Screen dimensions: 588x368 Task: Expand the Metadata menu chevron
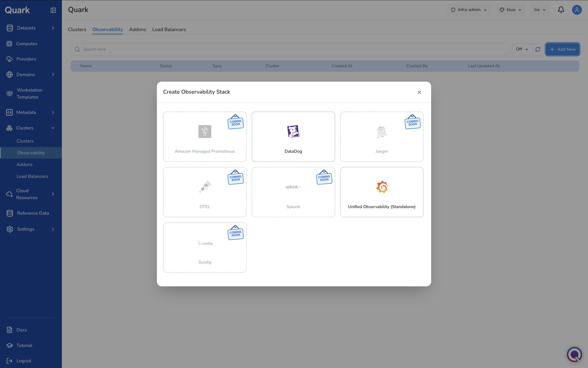(53, 112)
